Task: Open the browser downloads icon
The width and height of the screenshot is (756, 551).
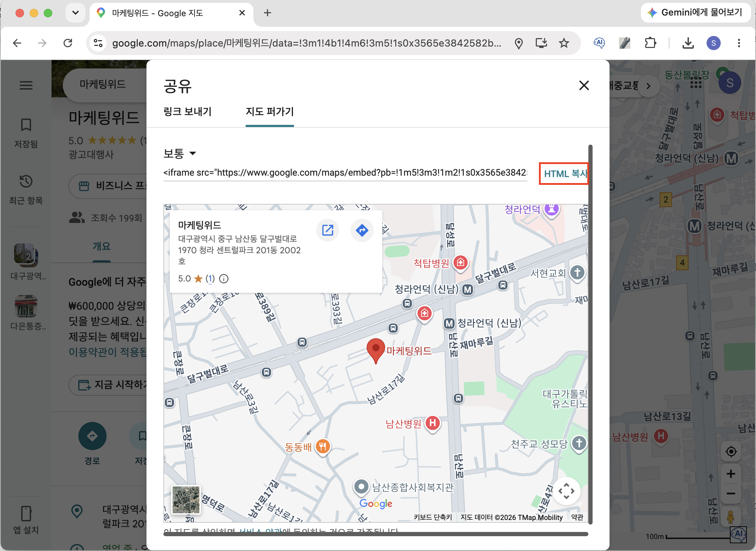Action: pos(688,43)
